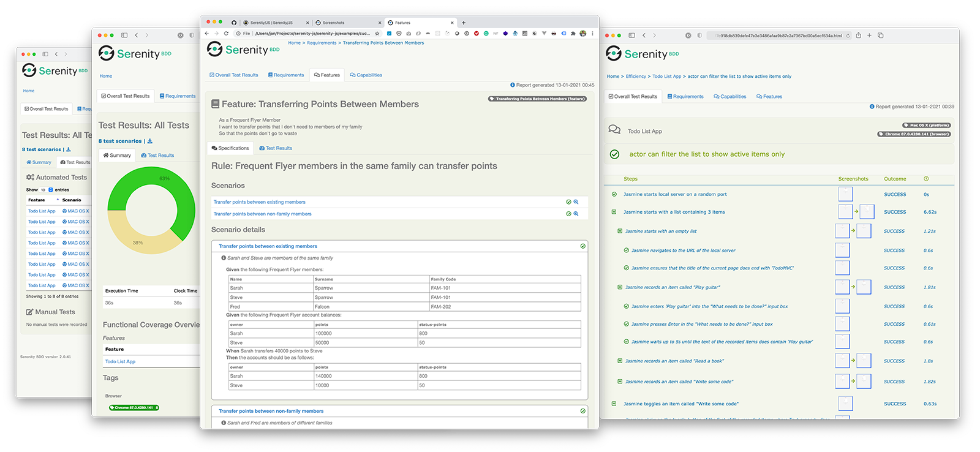
Task: Click Safari share icon in right window
Action: pos(858,36)
